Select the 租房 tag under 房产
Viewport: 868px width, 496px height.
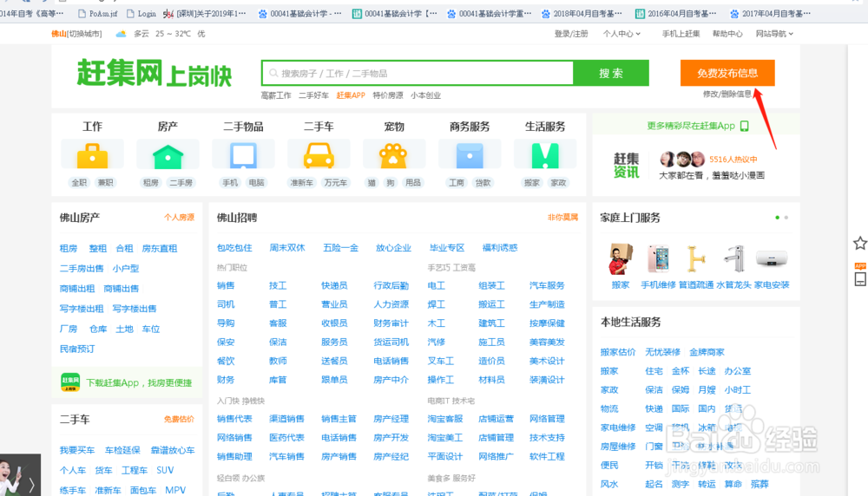(x=150, y=182)
